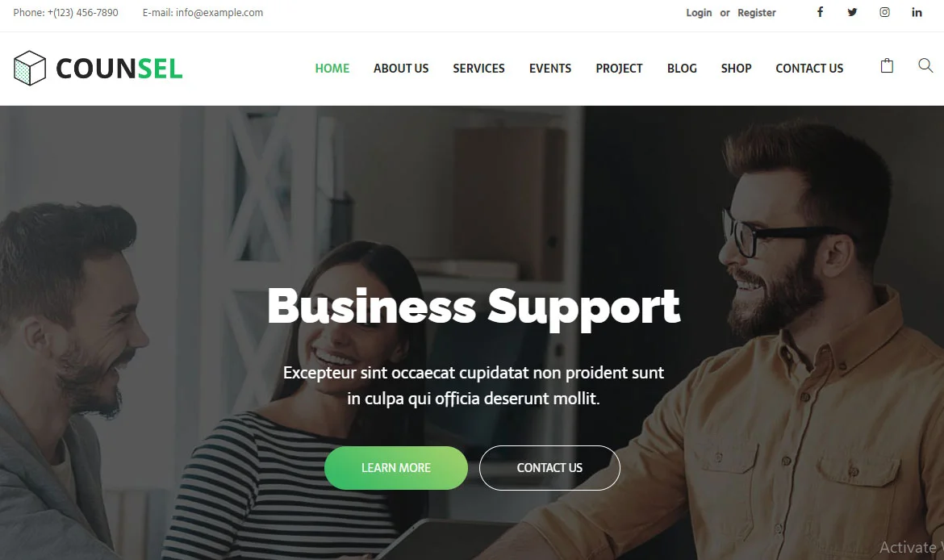Viewport: 944px width, 560px height.
Task: Click the Login link
Action: tap(699, 13)
